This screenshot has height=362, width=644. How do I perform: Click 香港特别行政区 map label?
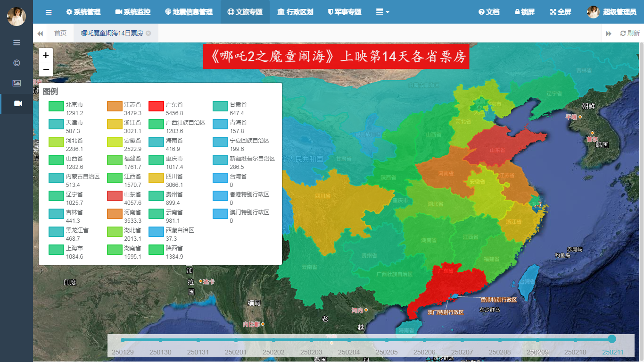[x=498, y=300]
